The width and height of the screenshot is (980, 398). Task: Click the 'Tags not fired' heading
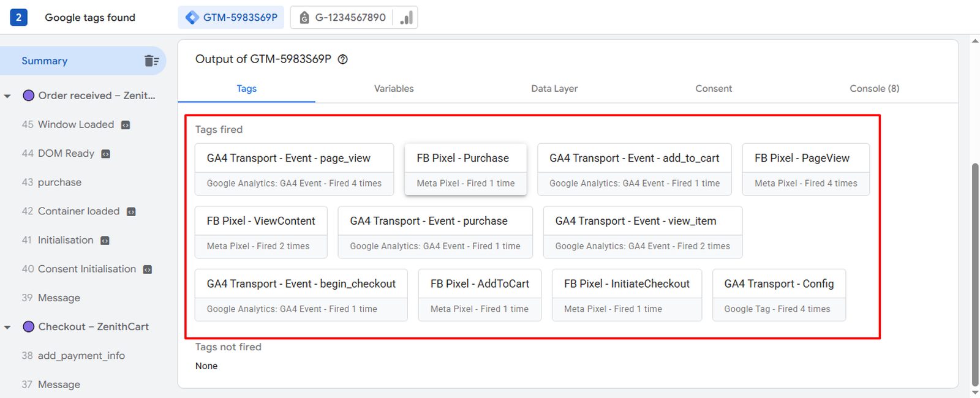(228, 347)
